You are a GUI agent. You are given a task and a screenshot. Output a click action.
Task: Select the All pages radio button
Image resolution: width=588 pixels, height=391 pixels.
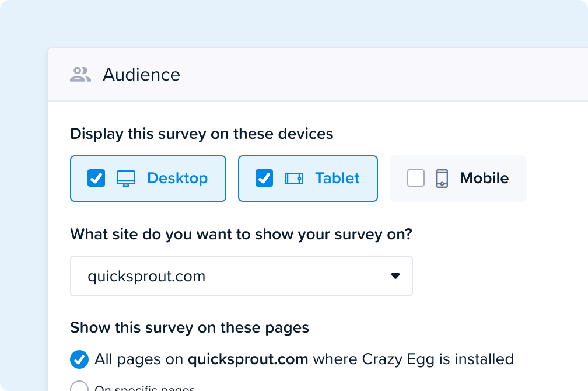click(x=79, y=359)
